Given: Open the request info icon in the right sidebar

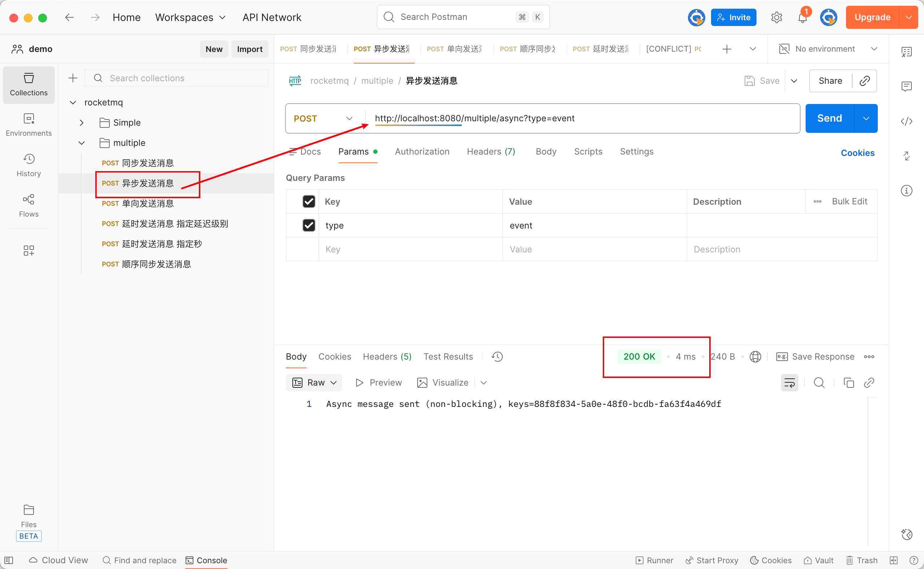Looking at the screenshot, I should [x=906, y=190].
